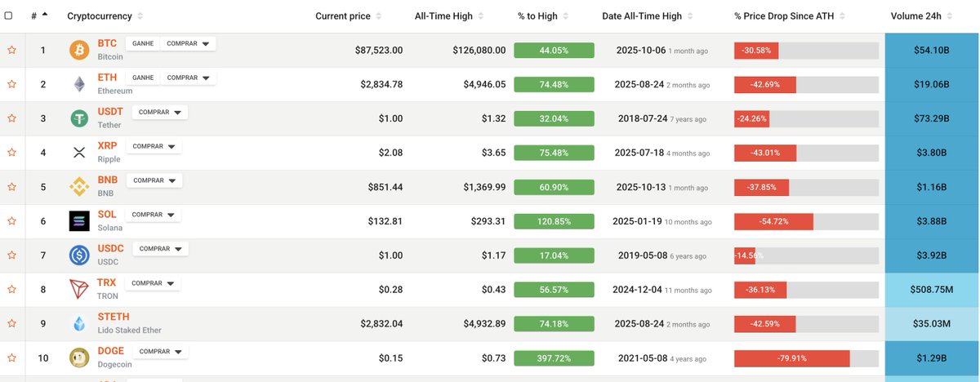The height and width of the screenshot is (382, 980).
Task: Open the COMPRAR dropdown for BNB
Action: (154, 180)
